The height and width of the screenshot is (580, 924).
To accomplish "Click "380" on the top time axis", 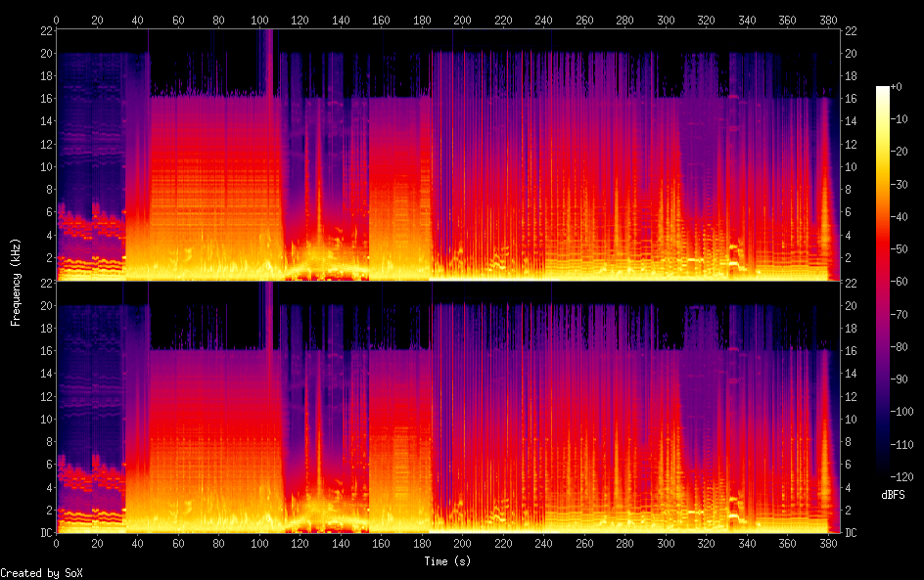I will [828, 20].
